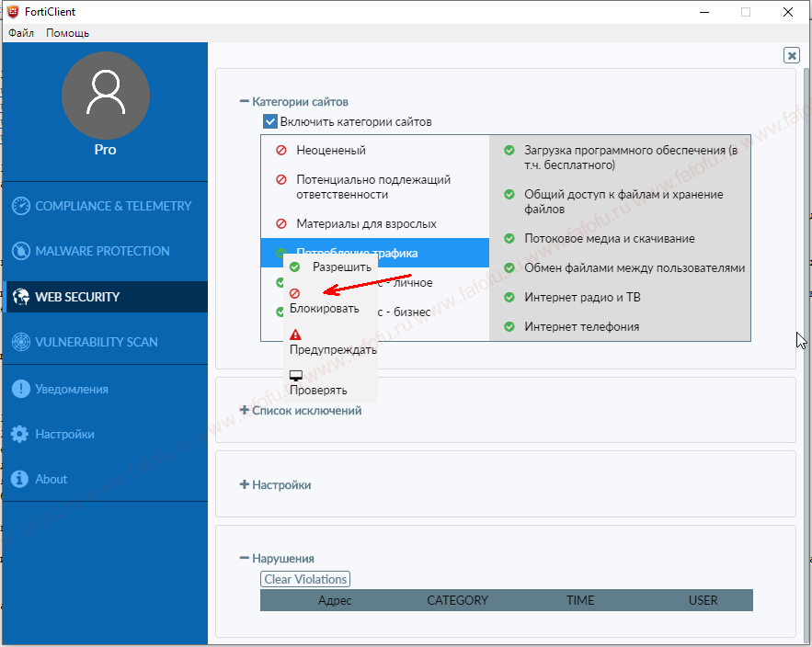Minimize the FortiClient window

point(704,12)
